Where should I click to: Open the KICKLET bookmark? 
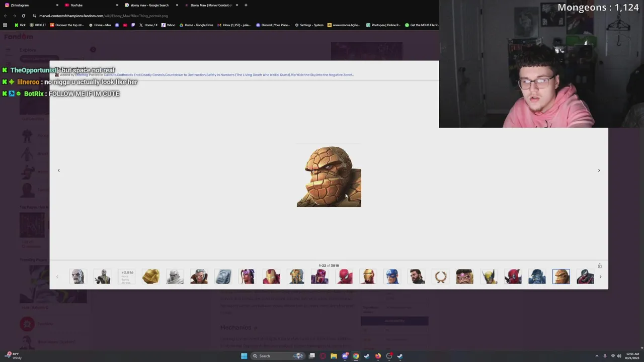coord(38,25)
